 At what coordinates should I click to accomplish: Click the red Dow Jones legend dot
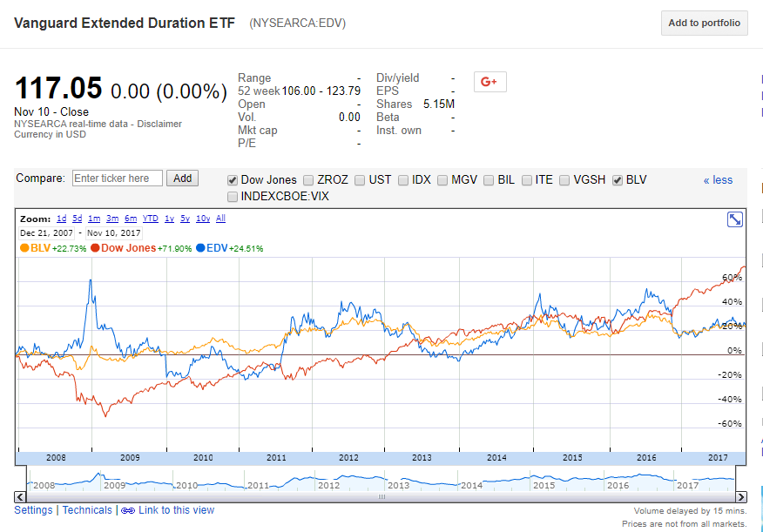point(95,248)
